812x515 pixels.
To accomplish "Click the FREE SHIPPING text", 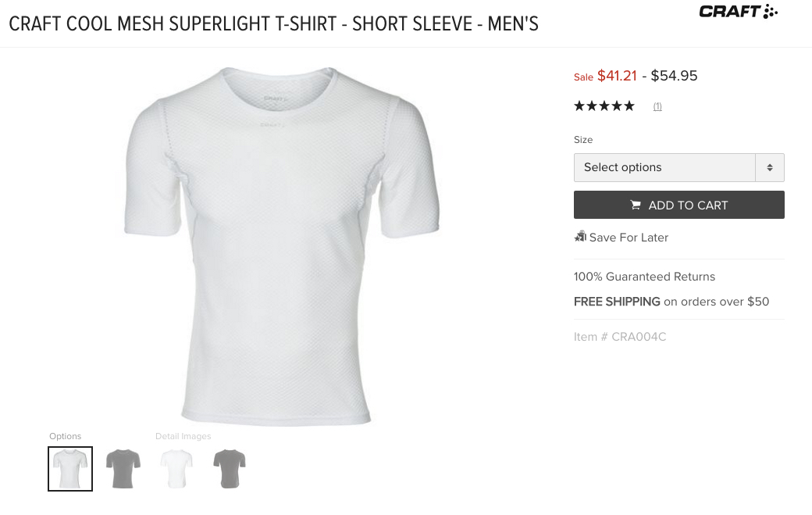I will click(617, 302).
